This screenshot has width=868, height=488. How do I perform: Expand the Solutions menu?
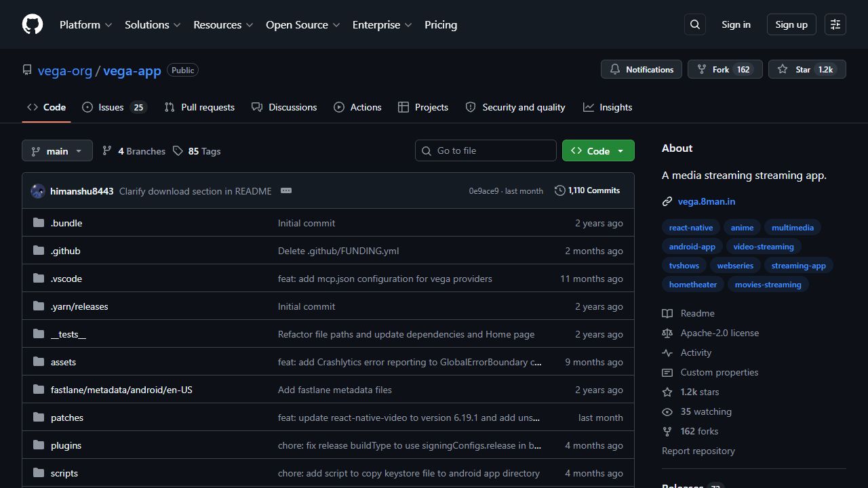pyautogui.click(x=153, y=24)
